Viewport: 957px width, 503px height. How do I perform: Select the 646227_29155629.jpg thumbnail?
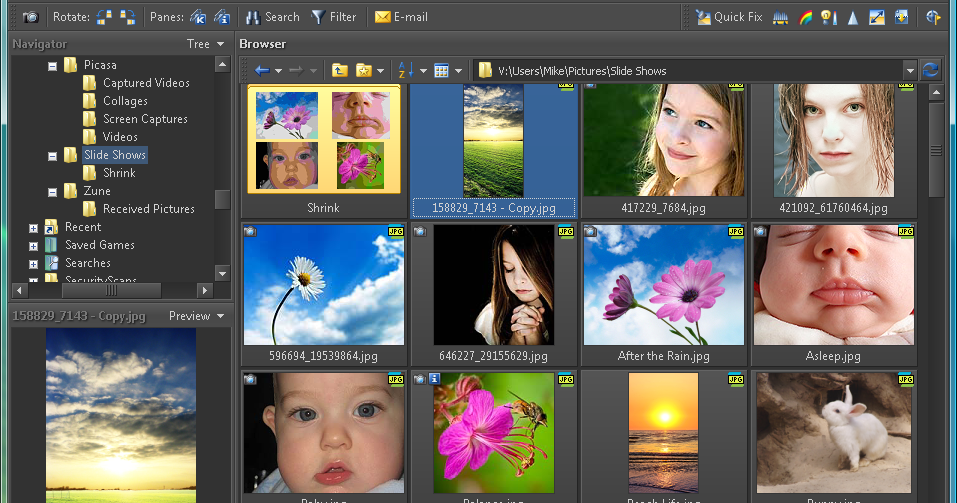pyautogui.click(x=494, y=284)
